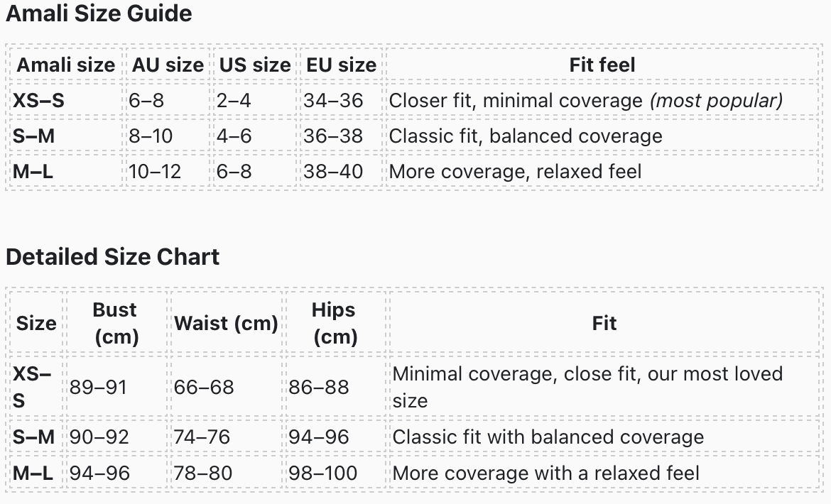831x504 pixels.
Task: Select the AU size 10–12 cell
Action: [155, 171]
